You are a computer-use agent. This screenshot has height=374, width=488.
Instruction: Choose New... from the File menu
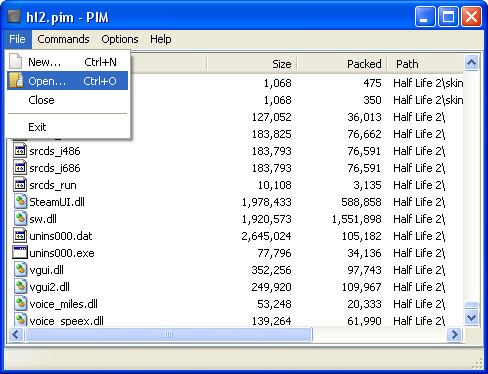tap(67, 62)
